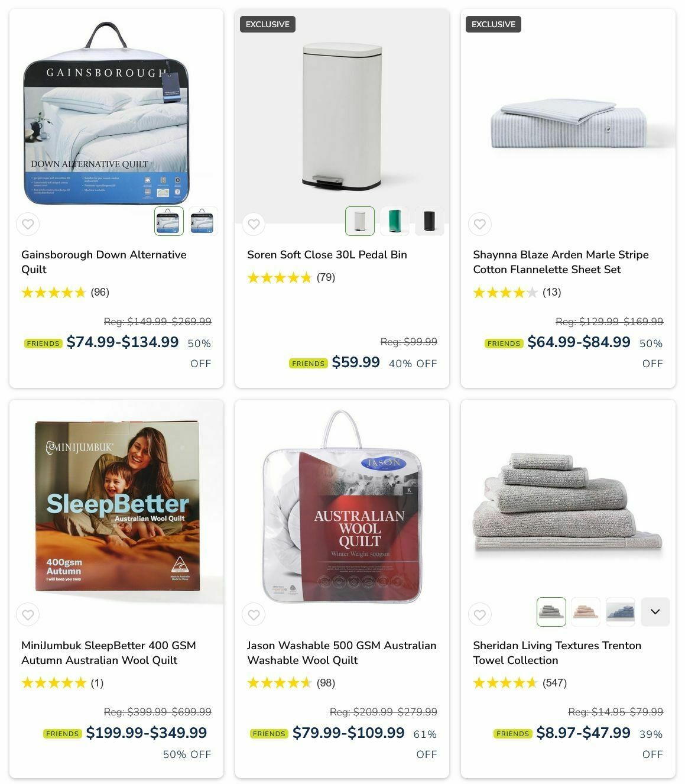Image resolution: width=685 pixels, height=784 pixels.
Task: Pick the pink Sheridan towel colour swatch
Action: (586, 611)
